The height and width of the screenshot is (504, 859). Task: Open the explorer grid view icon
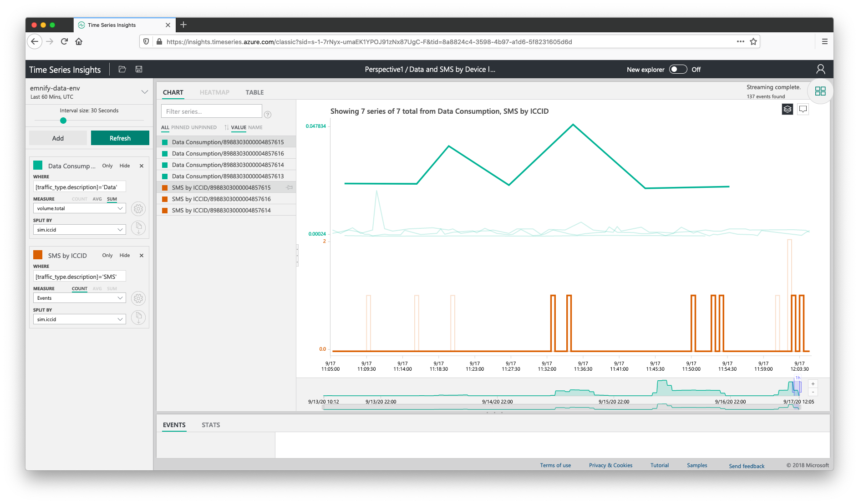[820, 91]
